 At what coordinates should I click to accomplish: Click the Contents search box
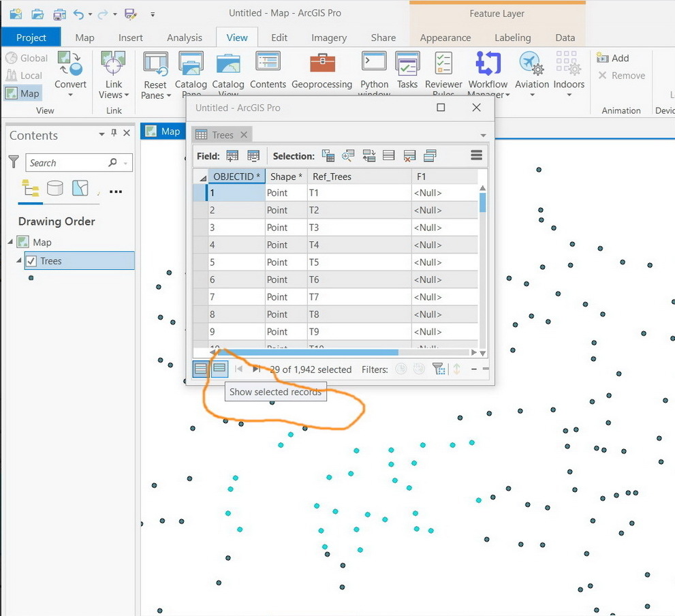coord(79,163)
